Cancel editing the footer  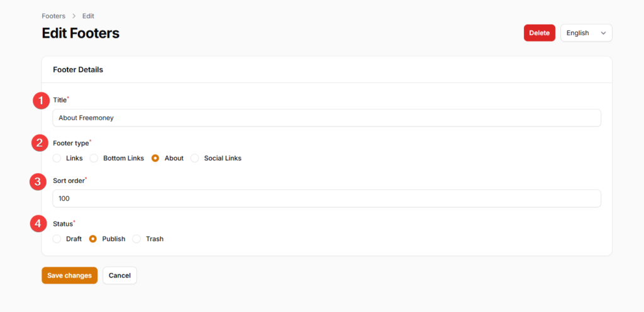119,276
